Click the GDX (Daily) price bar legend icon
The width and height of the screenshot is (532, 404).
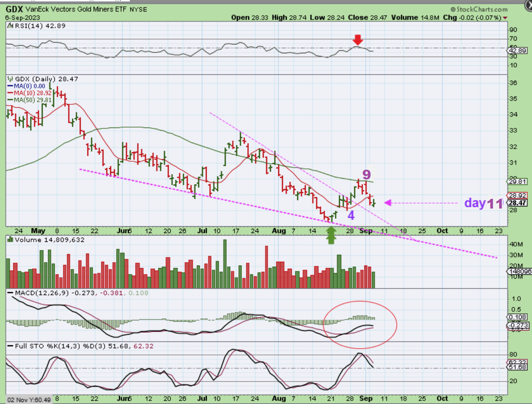(10, 79)
